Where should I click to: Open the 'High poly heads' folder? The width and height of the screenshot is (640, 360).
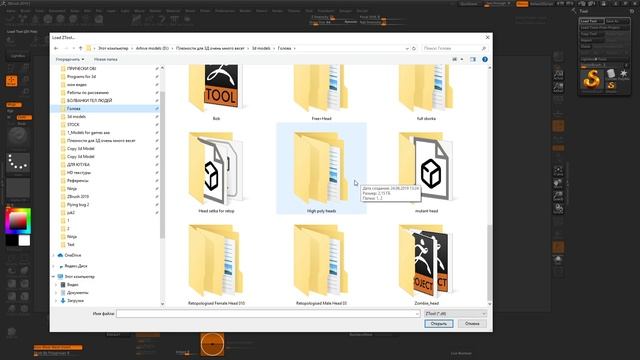[x=321, y=168]
